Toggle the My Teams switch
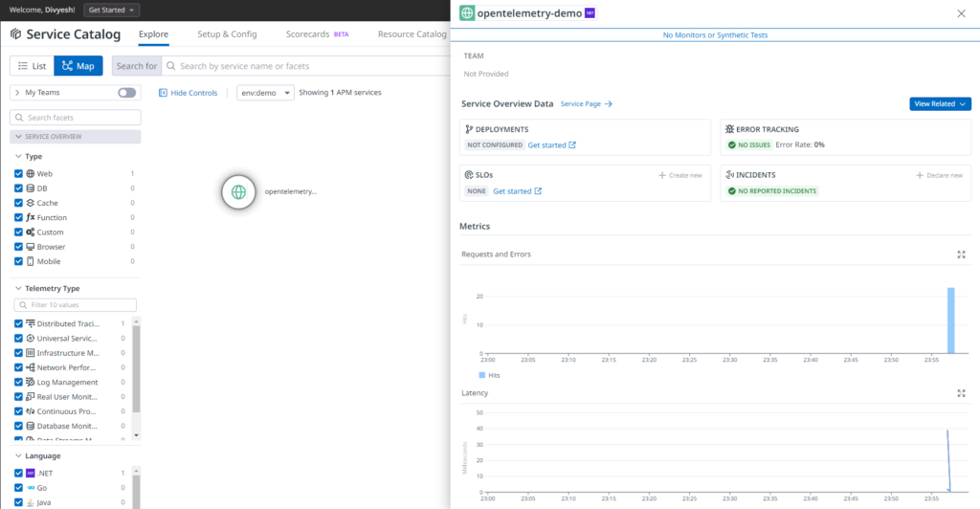The width and height of the screenshot is (980, 509). tap(127, 93)
